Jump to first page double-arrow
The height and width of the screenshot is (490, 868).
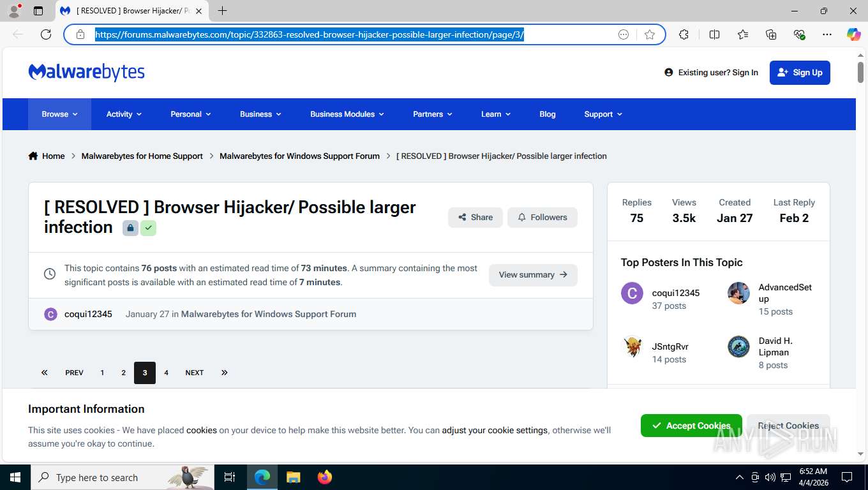[x=44, y=373]
